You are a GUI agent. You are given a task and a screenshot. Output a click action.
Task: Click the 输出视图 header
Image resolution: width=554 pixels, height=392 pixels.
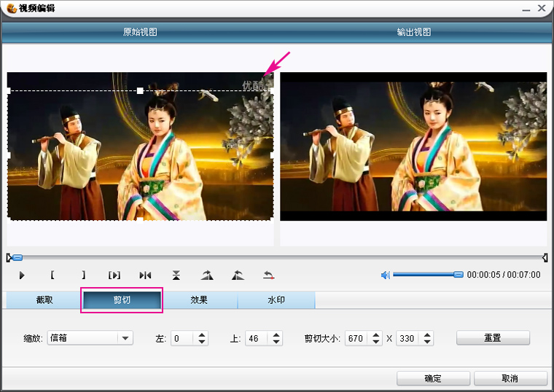coord(414,32)
